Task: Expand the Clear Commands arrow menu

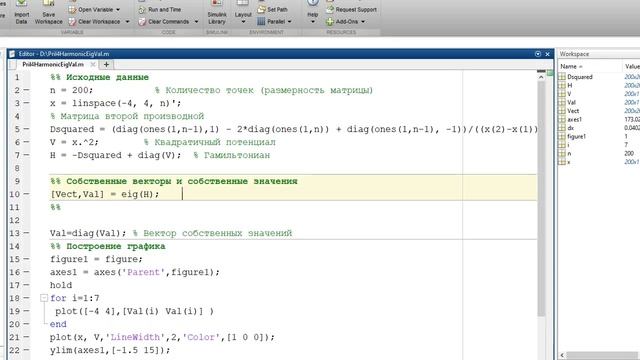Action: pos(196,22)
